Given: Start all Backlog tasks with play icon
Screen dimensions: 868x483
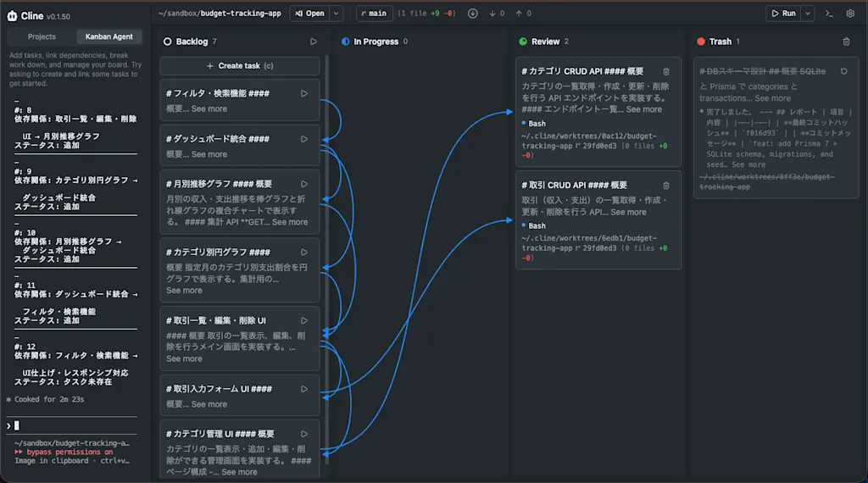Looking at the screenshot, I should pyautogui.click(x=314, y=42).
